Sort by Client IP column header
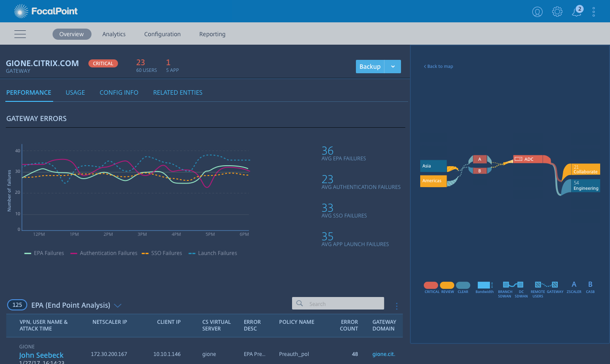The height and width of the screenshot is (364, 610). click(x=169, y=322)
